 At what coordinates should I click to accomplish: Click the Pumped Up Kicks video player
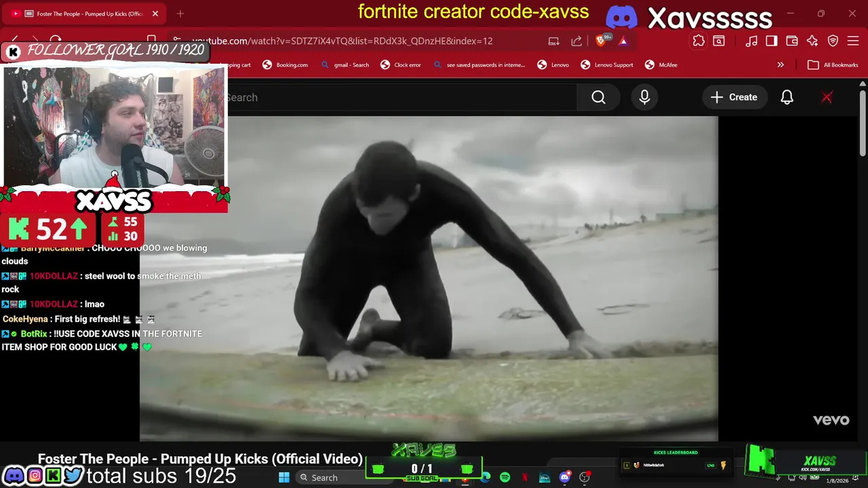tap(429, 279)
